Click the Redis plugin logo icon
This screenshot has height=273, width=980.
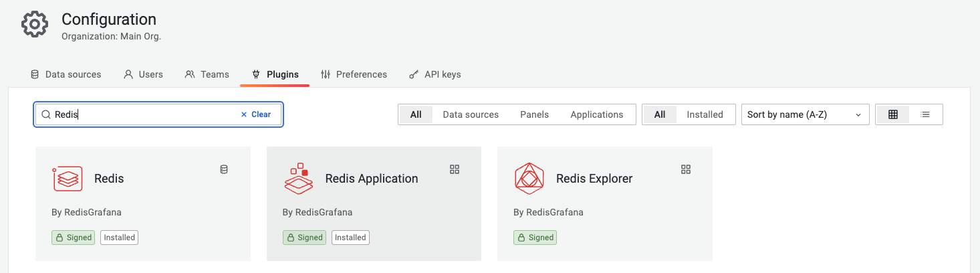pyautogui.click(x=68, y=179)
